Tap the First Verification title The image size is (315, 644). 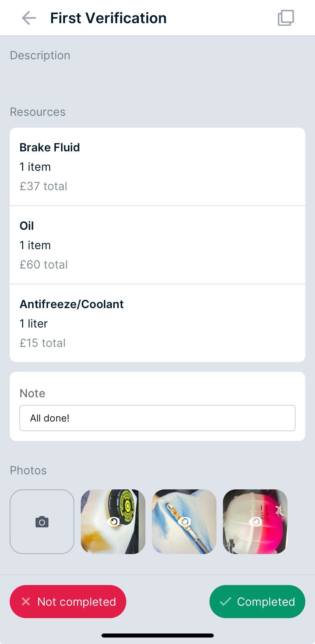click(108, 18)
